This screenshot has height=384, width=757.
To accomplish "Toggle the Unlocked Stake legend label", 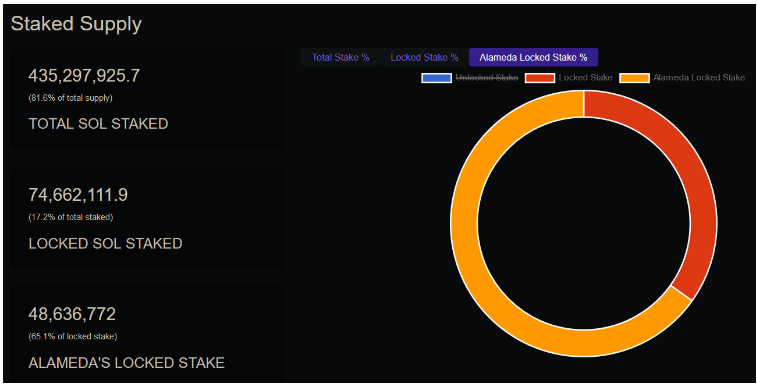I will pyautogui.click(x=487, y=78).
